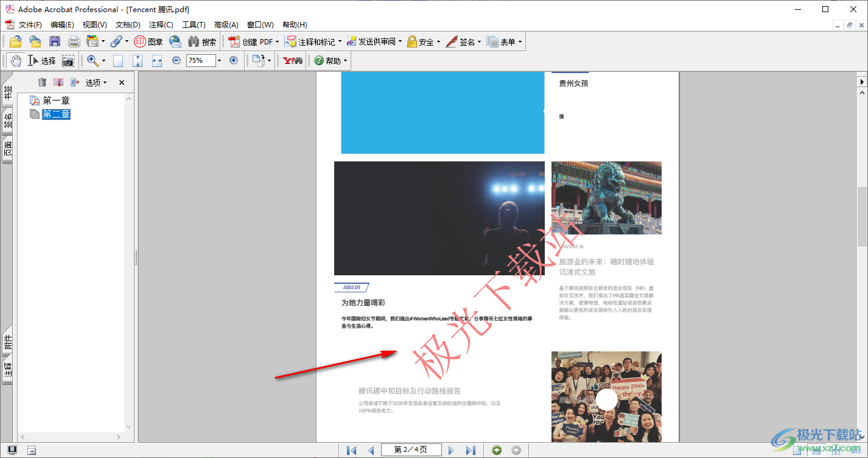868x458 pixels.
Task: Click the page number field 第2/4页
Action: (411, 450)
